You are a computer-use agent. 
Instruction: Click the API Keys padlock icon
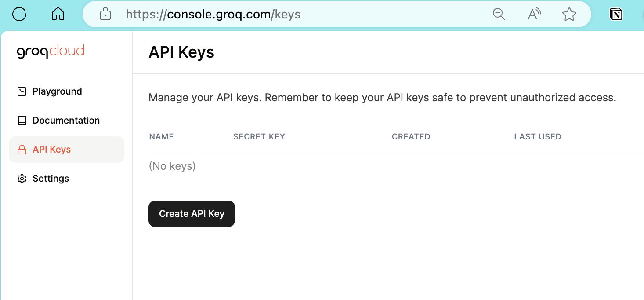pyautogui.click(x=22, y=149)
